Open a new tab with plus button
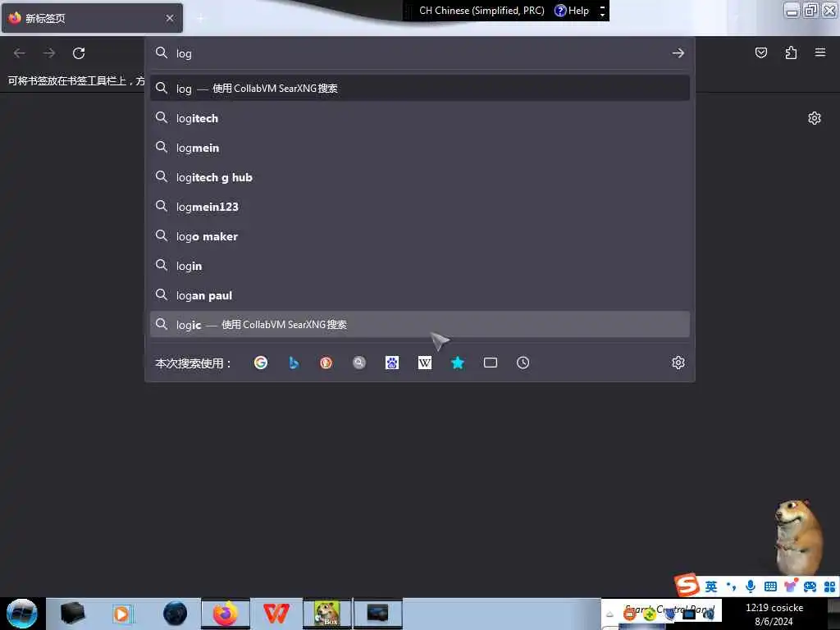This screenshot has height=630, width=840. (x=200, y=18)
